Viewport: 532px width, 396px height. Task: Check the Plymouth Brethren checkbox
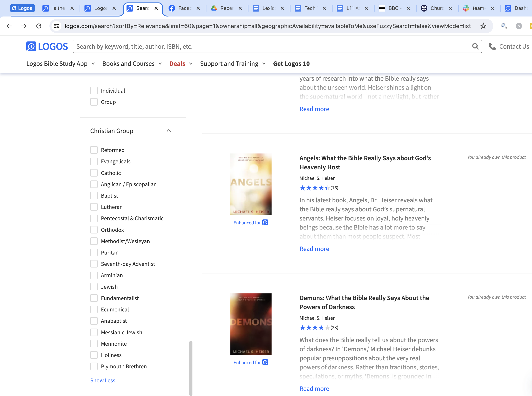pyautogui.click(x=94, y=366)
